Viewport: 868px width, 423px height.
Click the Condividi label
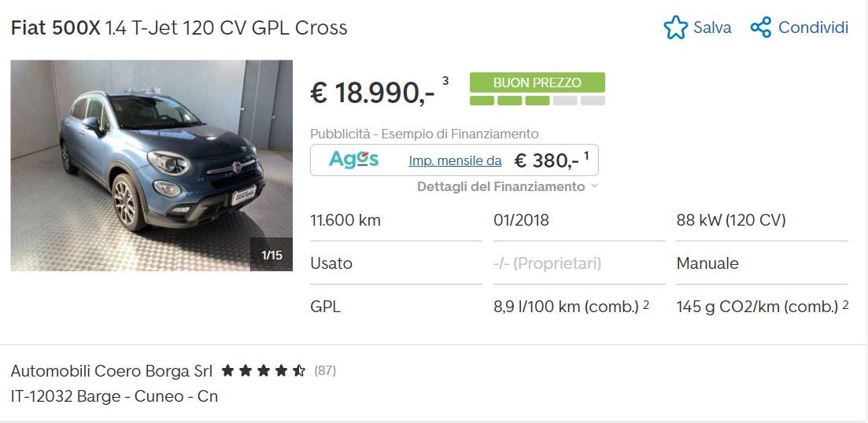813,28
